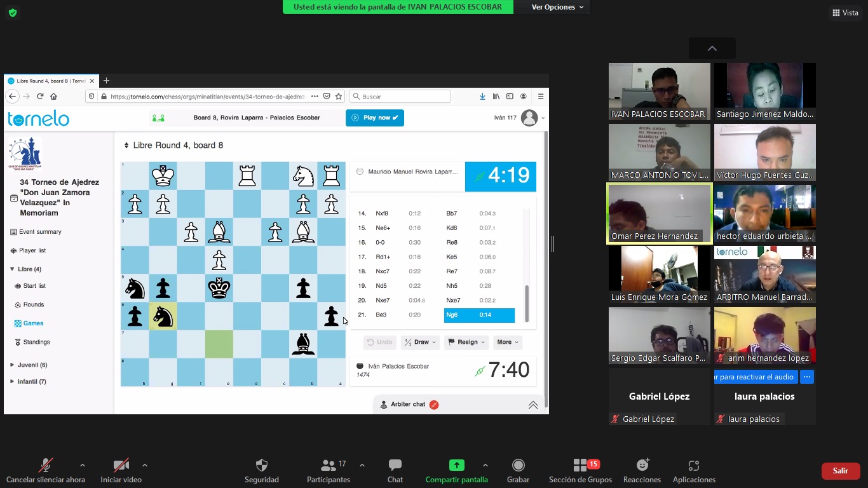This screenshot has width=868, height=488.
Task: Expand the Juvenil (6) section
Action: pos(32,365)
